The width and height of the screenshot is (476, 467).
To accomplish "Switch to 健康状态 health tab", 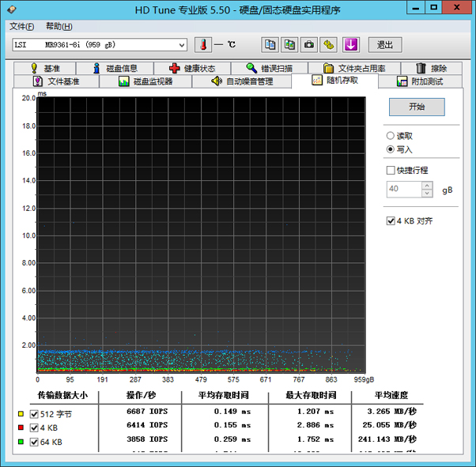I will pyautogui.click(x=192, y=68).
